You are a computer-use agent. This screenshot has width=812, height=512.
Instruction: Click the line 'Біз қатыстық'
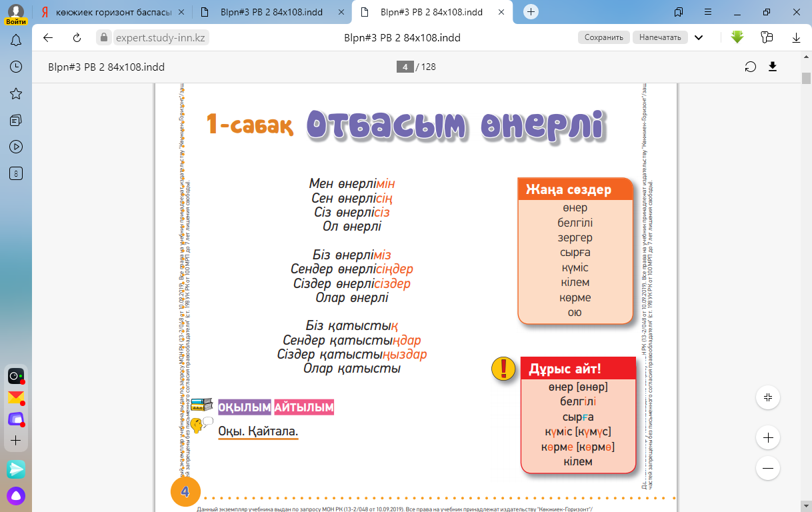[x=352, y=325]
